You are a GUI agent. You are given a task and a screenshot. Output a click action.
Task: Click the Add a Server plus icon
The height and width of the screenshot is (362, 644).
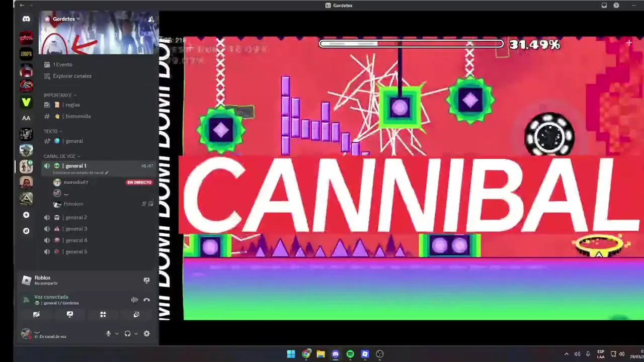[x=26, y=215]
